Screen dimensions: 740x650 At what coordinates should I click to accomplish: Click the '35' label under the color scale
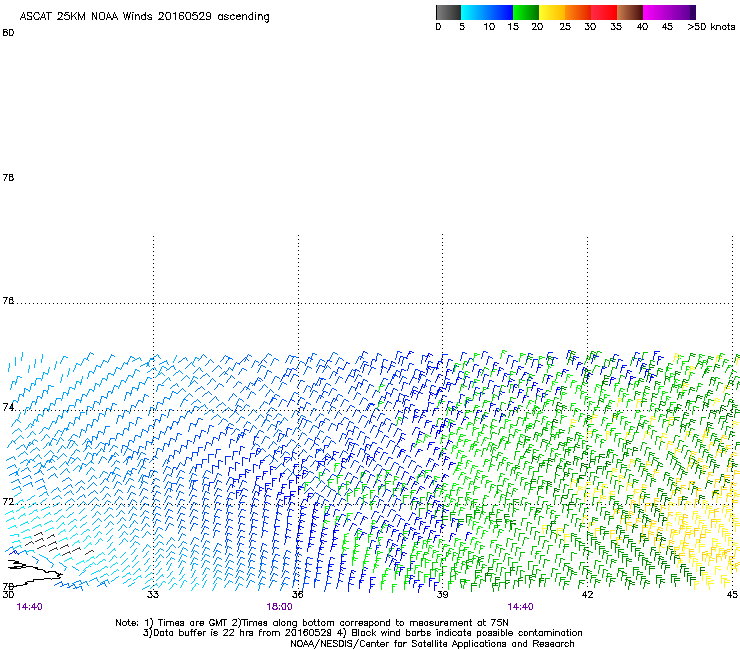pyautogui.click(x=616, y=26)
